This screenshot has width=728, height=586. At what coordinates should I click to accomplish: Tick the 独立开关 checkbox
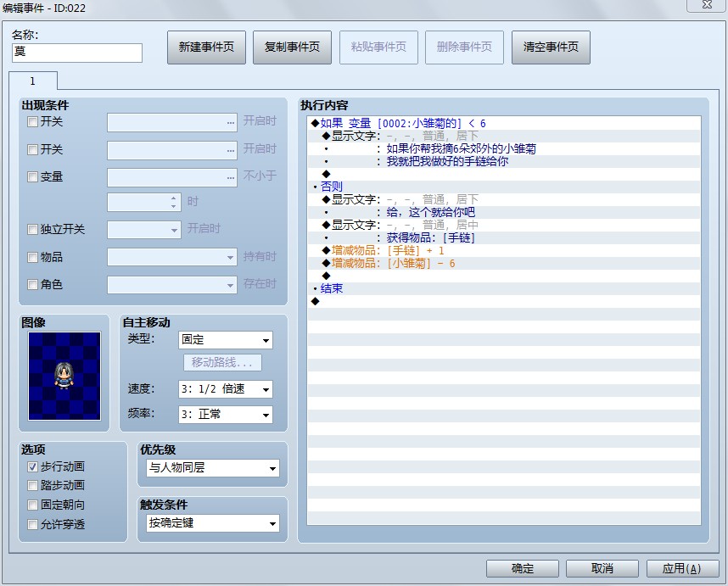tap(32, 229)
